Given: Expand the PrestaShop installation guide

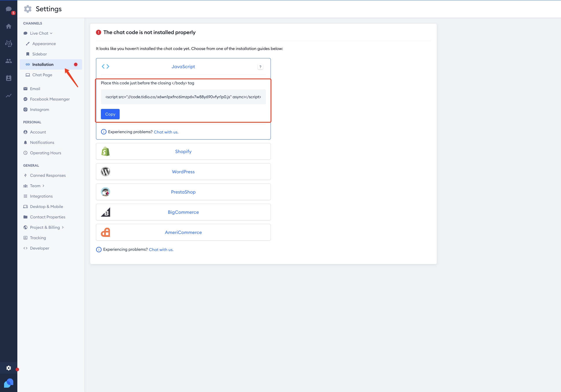Looking at the screenshot, I should 183,192.
